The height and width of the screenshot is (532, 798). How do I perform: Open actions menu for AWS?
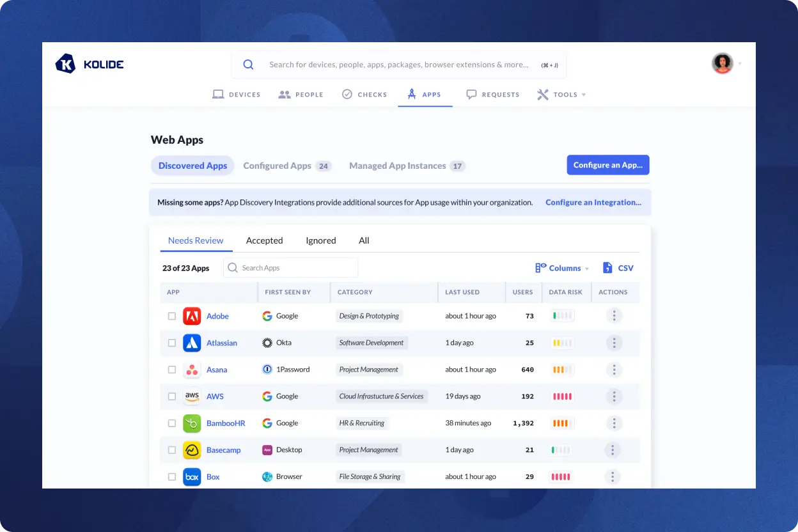coord(614,396)
